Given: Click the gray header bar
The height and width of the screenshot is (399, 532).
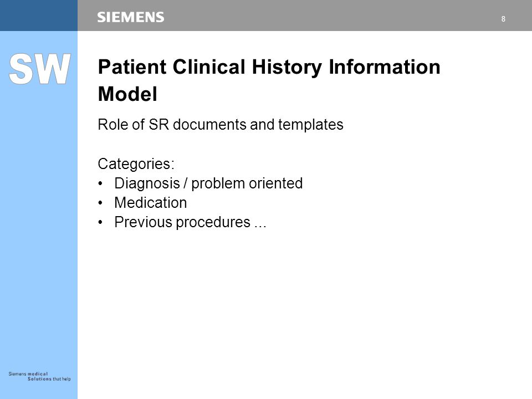Looking at the screenshot, I should click(305, 16).
